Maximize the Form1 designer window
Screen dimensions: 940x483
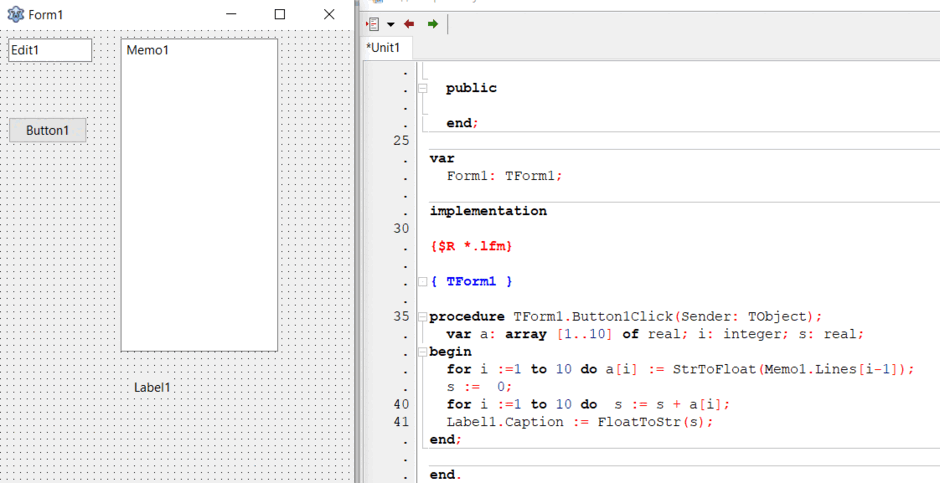pyautogui.click(x=280, y=14)
